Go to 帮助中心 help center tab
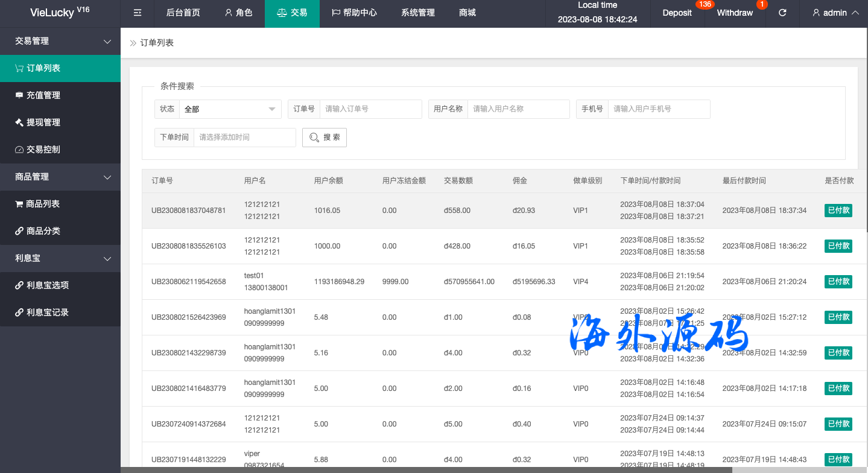The image size is (868, 473). pyautogui.click(x=354, y=13)
